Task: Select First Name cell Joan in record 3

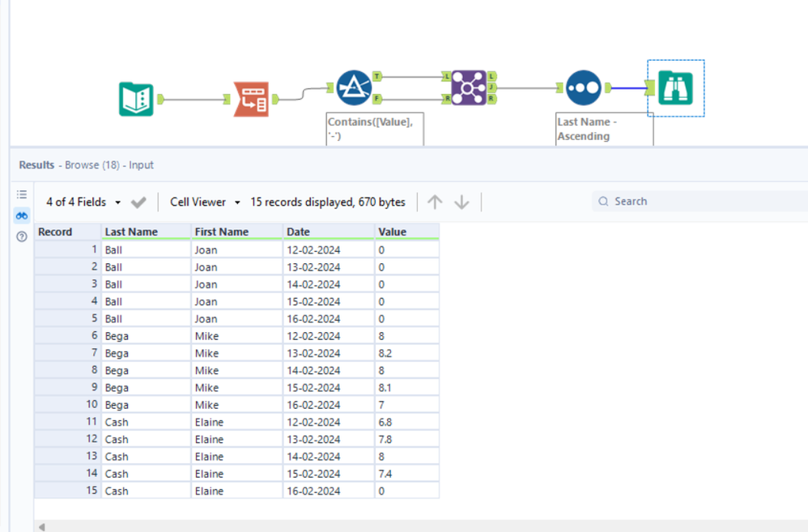Action: pyautogui.click(x=237, y=284)
